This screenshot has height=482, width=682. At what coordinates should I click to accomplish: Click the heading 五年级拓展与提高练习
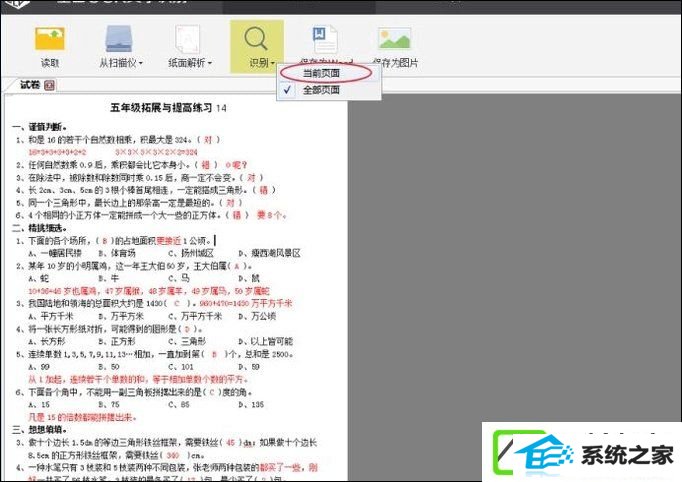point(161,107)
